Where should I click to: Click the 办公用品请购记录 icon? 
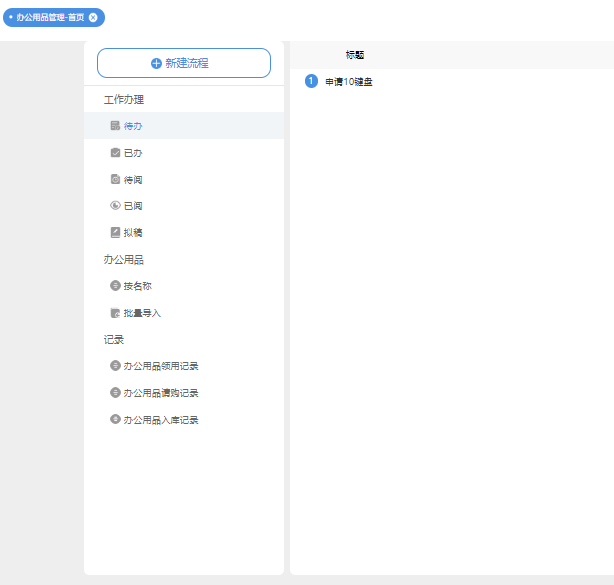point(115,392)
